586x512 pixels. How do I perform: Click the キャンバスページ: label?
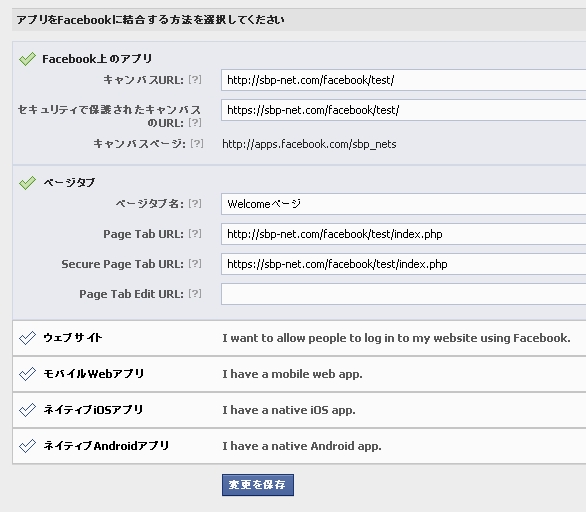(139, 144)
